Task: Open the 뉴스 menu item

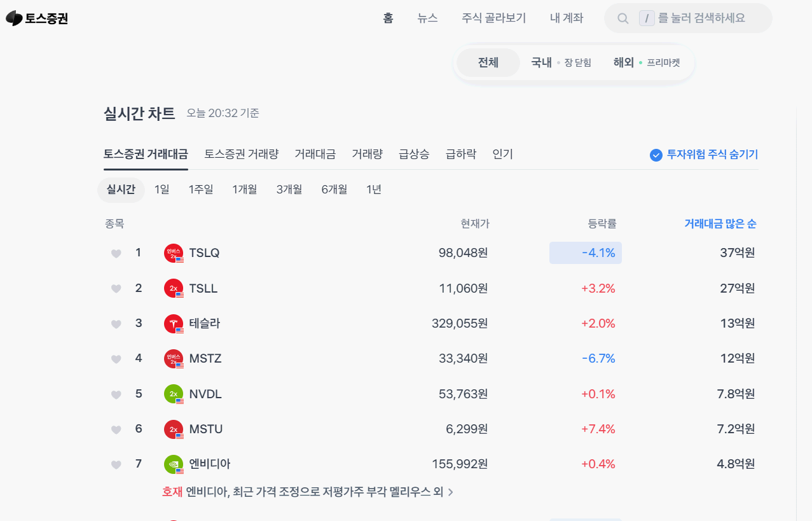Action: pos(427,18)
